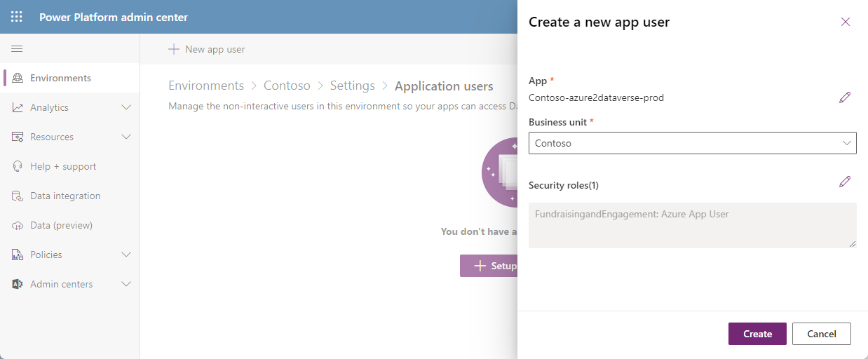Select Environments in the left navigation
The width and height of the screenshot is (868, 359).
pos(60,78)
